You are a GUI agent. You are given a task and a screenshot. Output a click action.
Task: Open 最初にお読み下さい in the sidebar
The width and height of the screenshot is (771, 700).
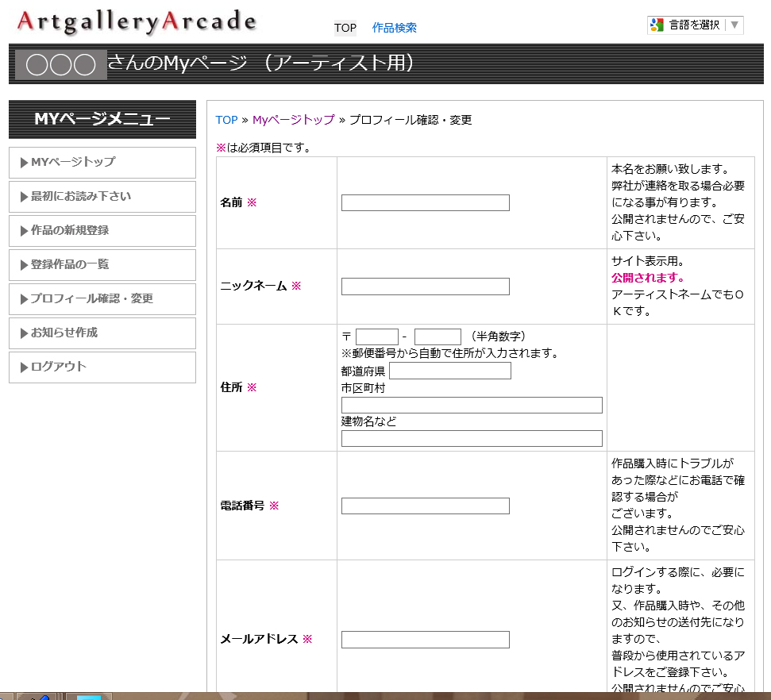[102, 196]
